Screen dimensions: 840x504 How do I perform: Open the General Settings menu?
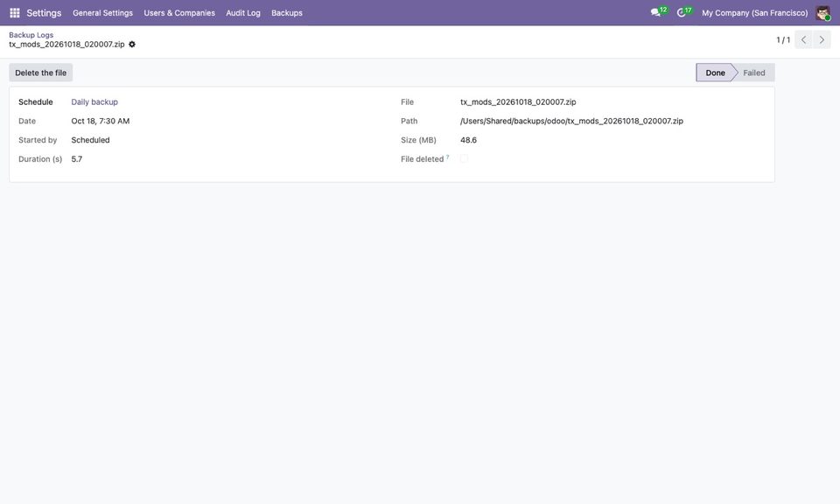103,13
